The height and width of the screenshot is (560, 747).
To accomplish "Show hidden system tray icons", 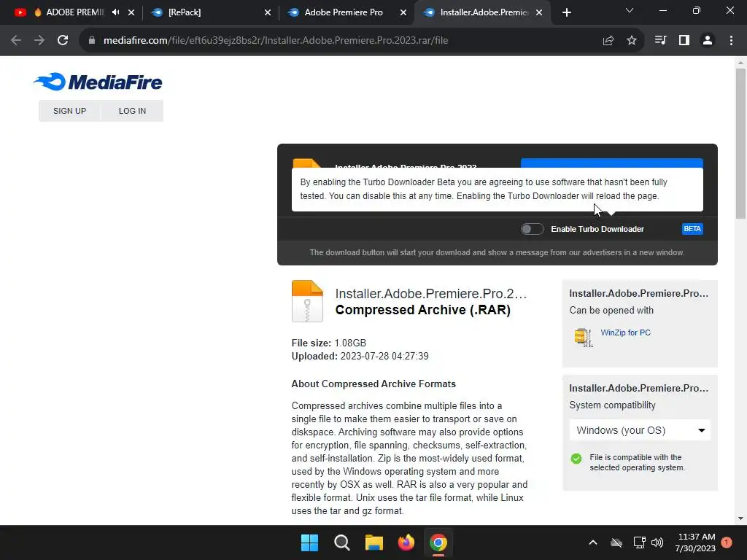I will 593,542.
